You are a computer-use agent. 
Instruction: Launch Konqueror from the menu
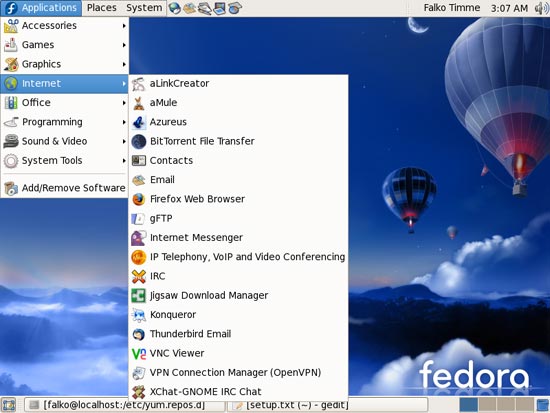point(239,315)
